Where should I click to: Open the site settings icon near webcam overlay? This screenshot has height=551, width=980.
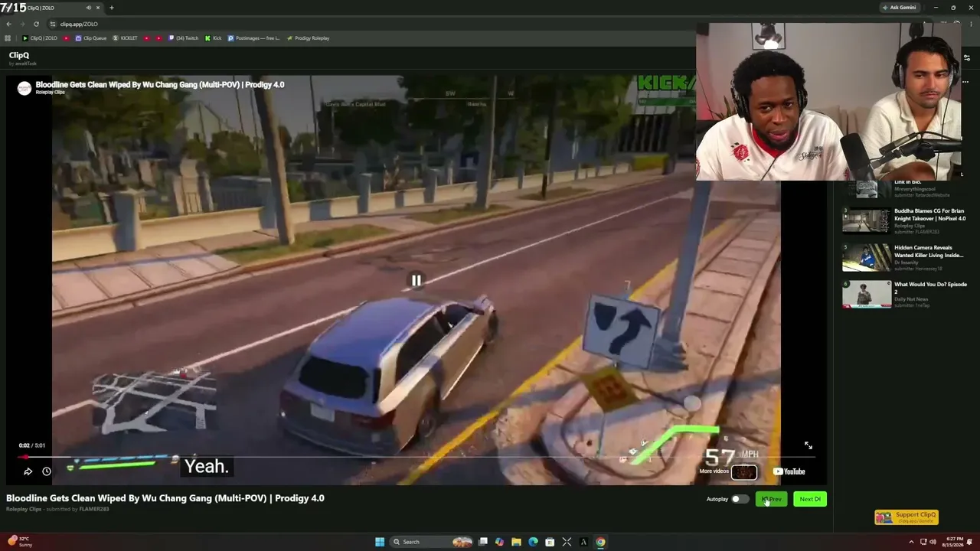coord(967,57)
